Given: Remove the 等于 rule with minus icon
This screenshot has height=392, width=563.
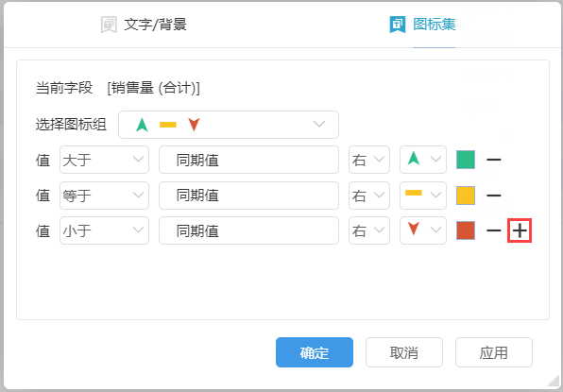Looking at the screenshot, I should pyautogui.click(x=493, y=196).
